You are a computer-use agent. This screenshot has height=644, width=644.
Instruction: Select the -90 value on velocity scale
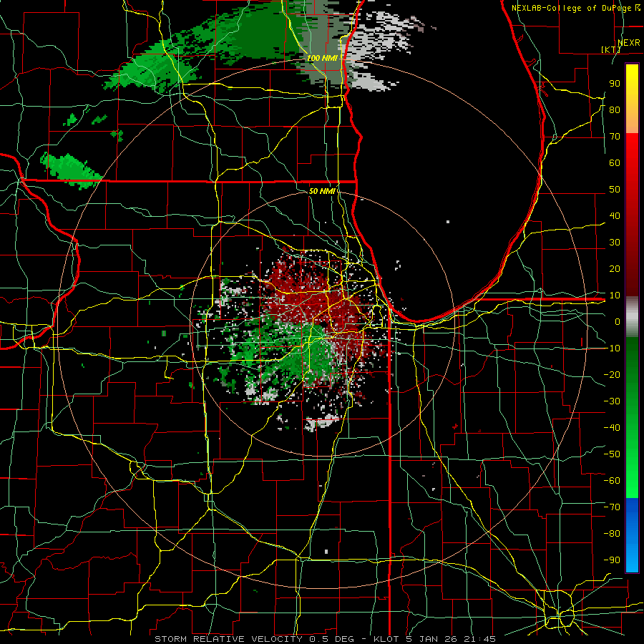point(612,560)
